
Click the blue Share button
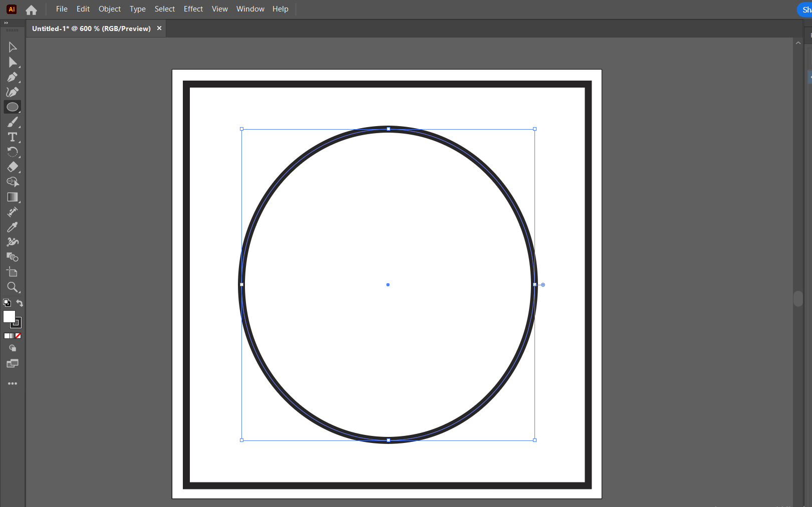(804, 10)
